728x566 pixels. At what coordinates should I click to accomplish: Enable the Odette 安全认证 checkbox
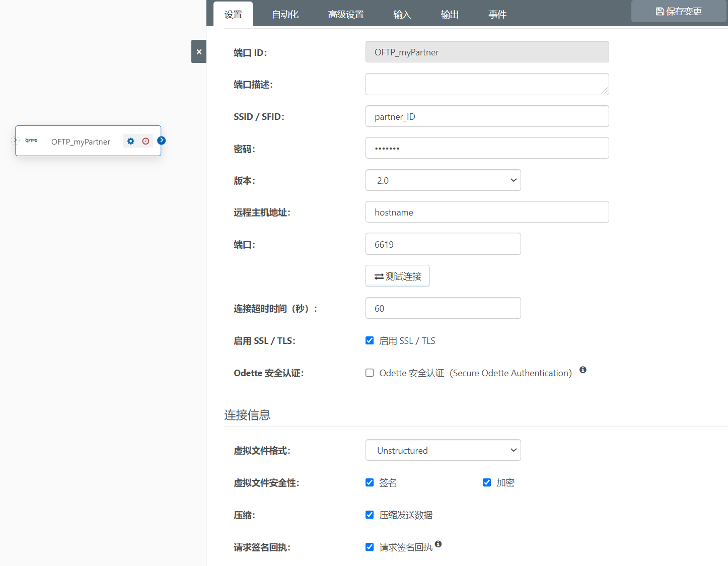coord(370,373)
